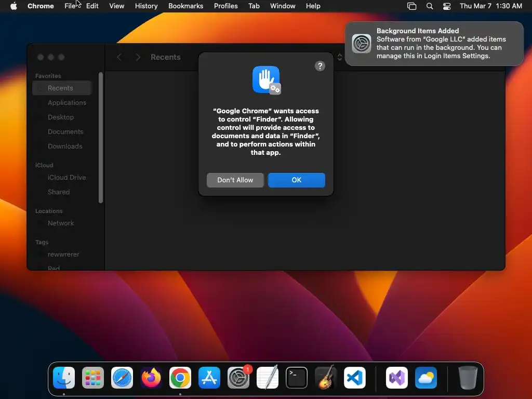
Task: Launch Visual Studio Code from dock
Action: click(355, 378)
